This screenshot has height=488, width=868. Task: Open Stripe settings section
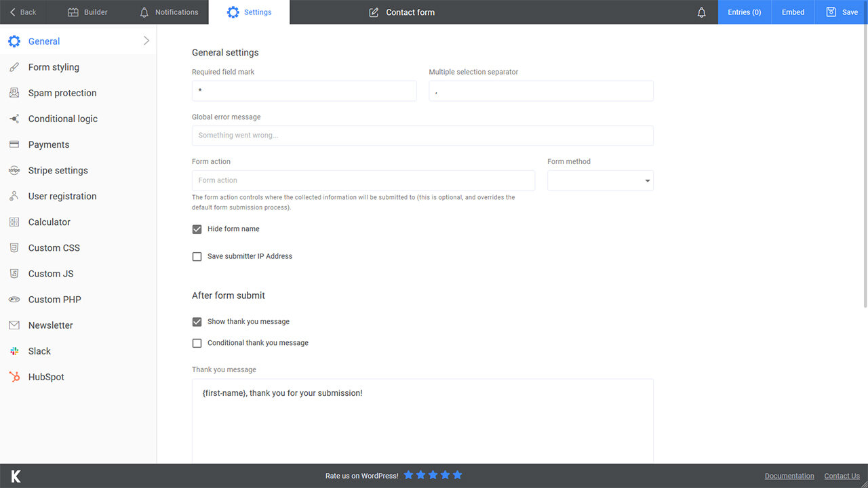78,170
